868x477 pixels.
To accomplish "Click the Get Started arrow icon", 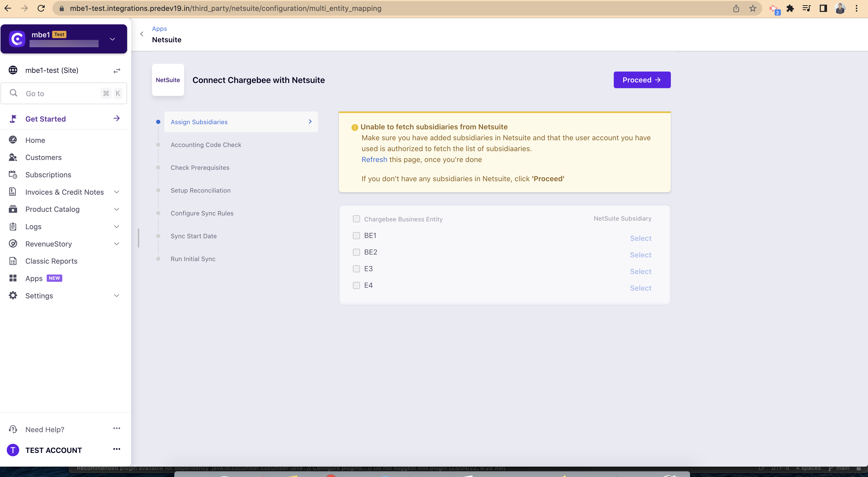I will click(x=116, y=118).
